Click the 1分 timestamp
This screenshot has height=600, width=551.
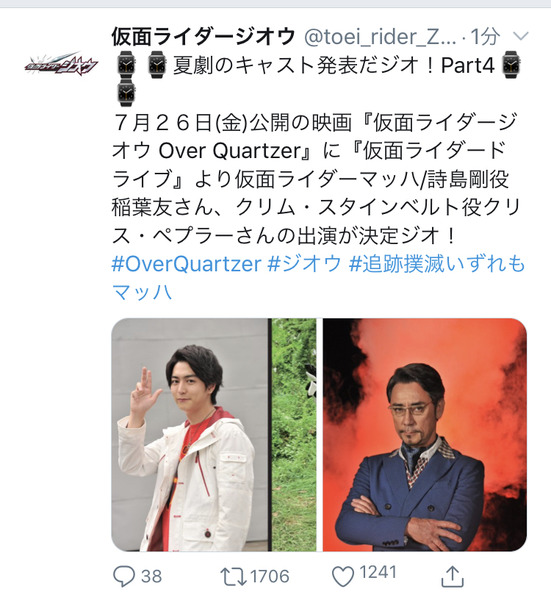click(x=485, y=37)
